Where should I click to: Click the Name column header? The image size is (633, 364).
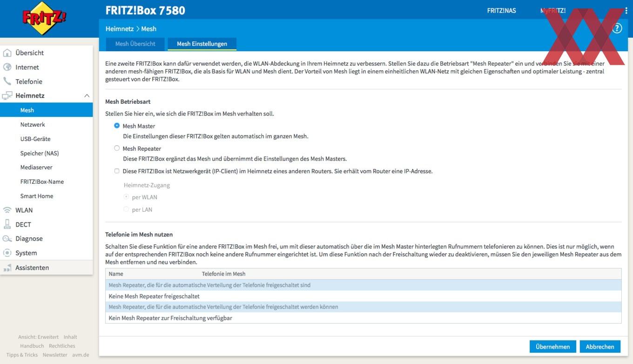[x=116, y=274]
